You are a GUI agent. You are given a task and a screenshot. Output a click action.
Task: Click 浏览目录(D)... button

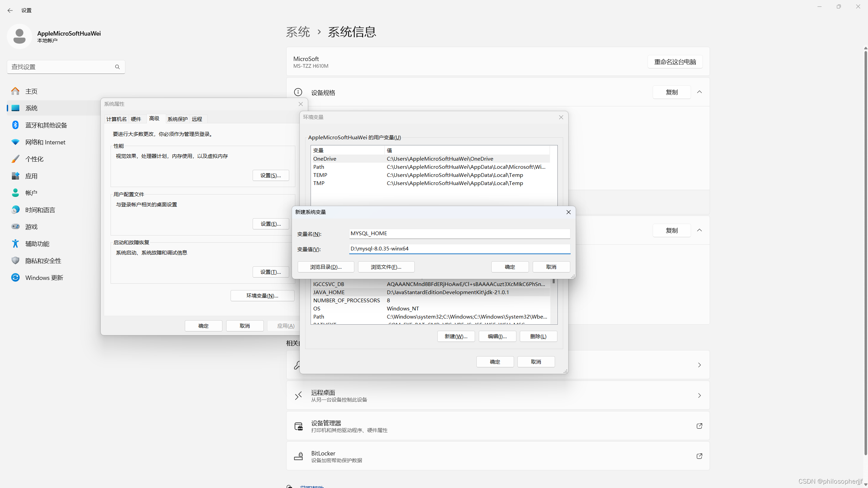tap(326, 267)
